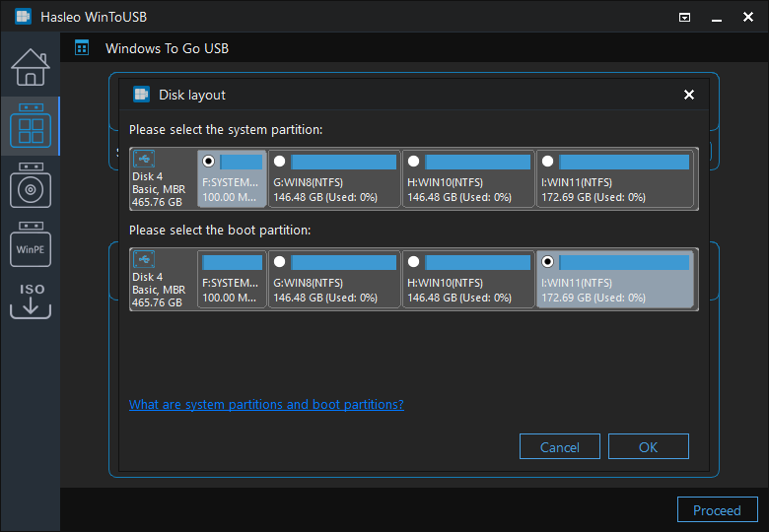Confirm with the OK button

649,446
